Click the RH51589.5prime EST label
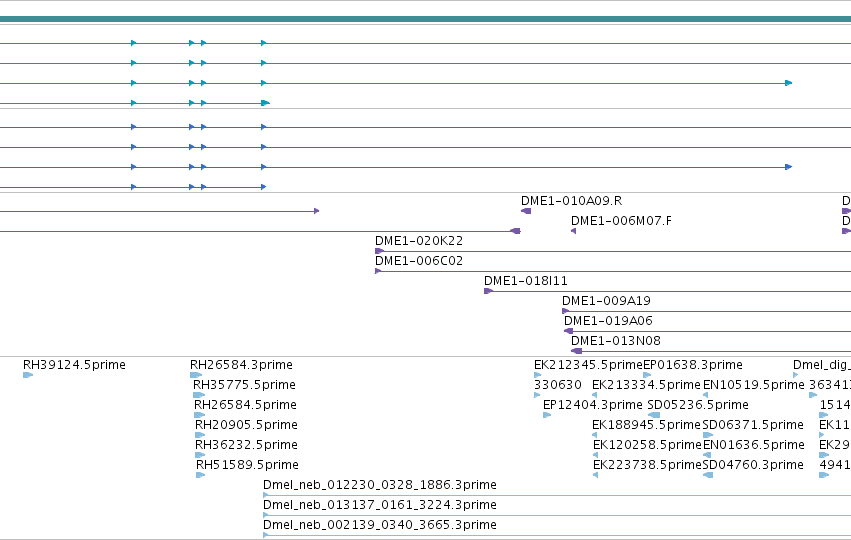The width and height of the screenshot is (851, 540). 247,466
